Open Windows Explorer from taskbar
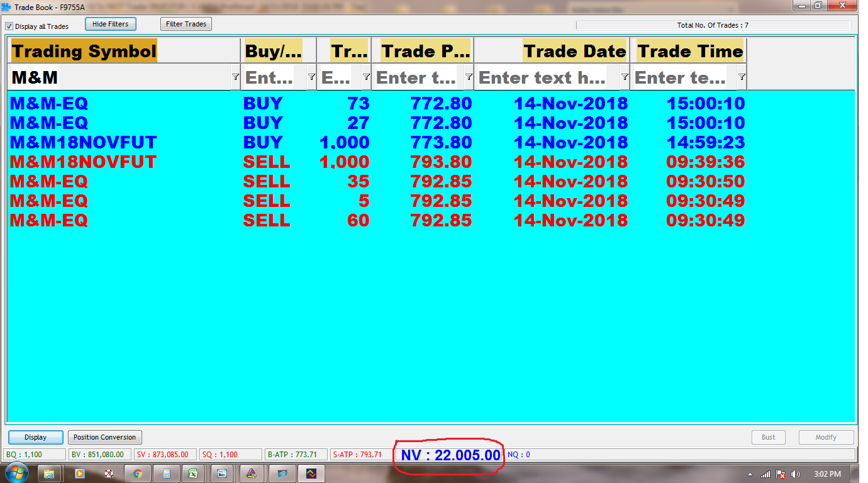The width and height of the screenshot is (868, 483). [49, 474]
